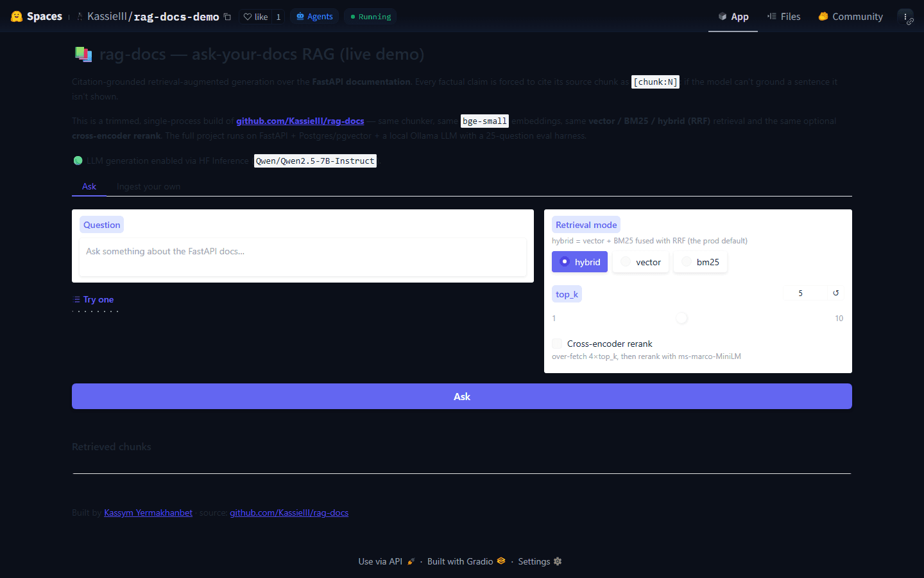Click the Qwen/Qwen2.5-7B-Instruct model tag
This screenshot has width=924, height=578.
[315, 161]
